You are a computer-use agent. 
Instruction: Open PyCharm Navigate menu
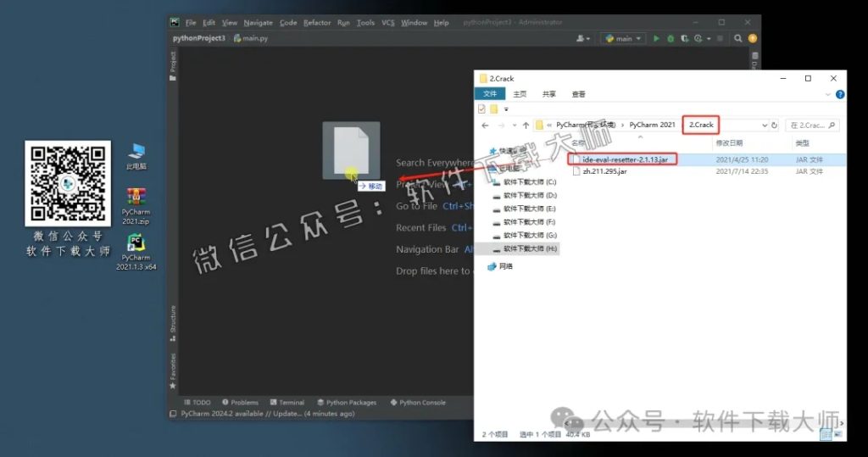258,23
